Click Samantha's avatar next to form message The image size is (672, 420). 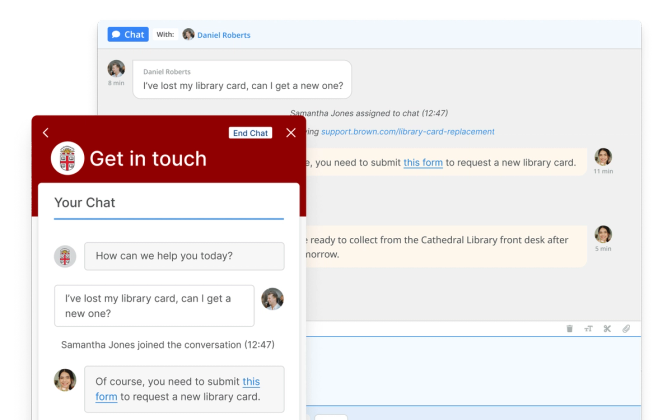click(x=603, y=157)
